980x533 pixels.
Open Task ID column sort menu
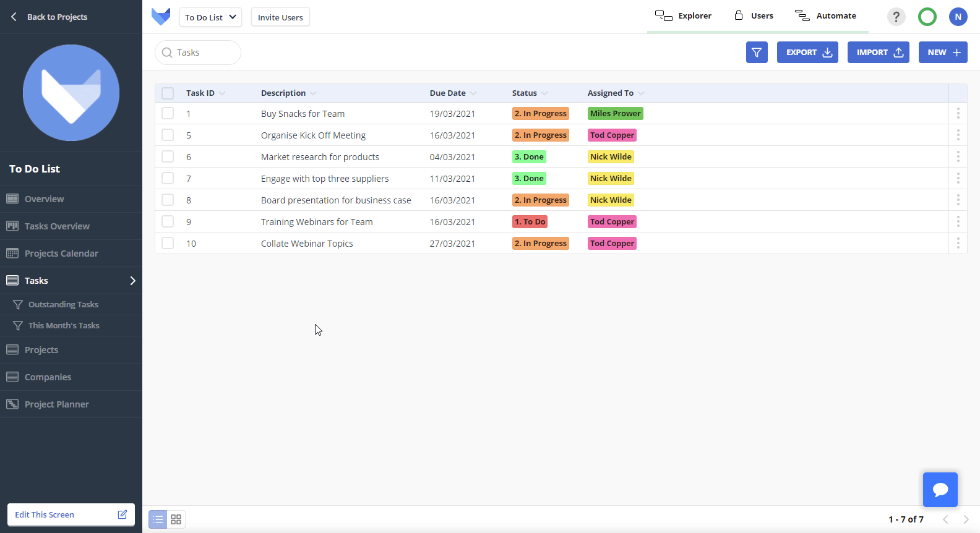[x=222, y=93]
